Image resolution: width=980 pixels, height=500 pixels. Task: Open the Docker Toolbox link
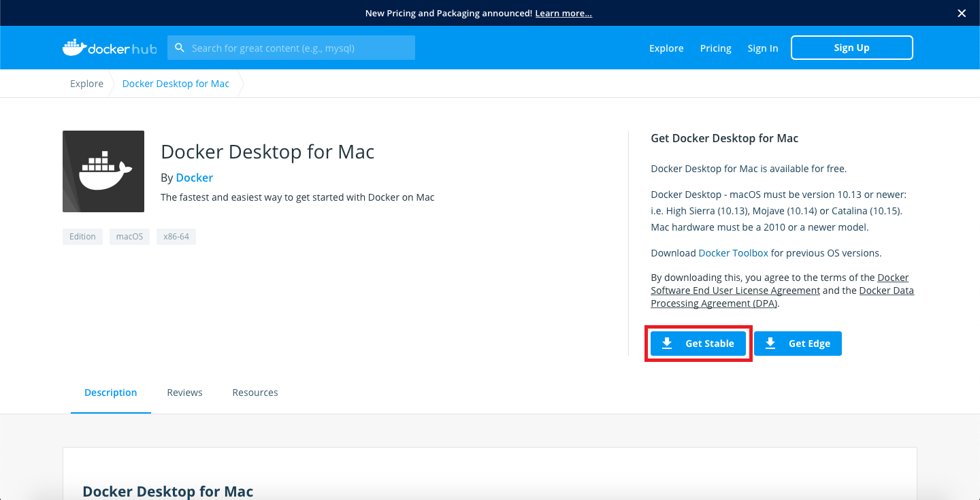(x=734, y=253)
